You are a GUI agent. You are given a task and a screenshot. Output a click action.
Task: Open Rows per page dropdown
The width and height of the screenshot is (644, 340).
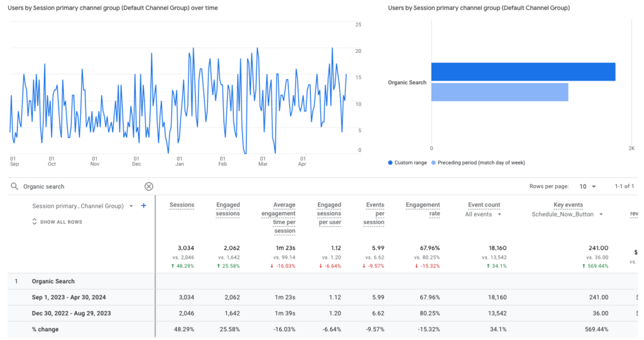588,186
